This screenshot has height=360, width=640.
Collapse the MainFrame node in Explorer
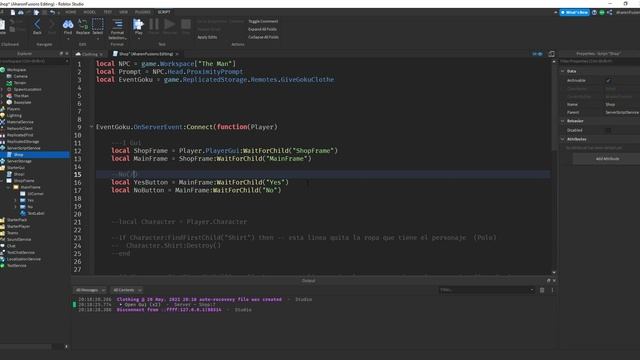(8, 187)
